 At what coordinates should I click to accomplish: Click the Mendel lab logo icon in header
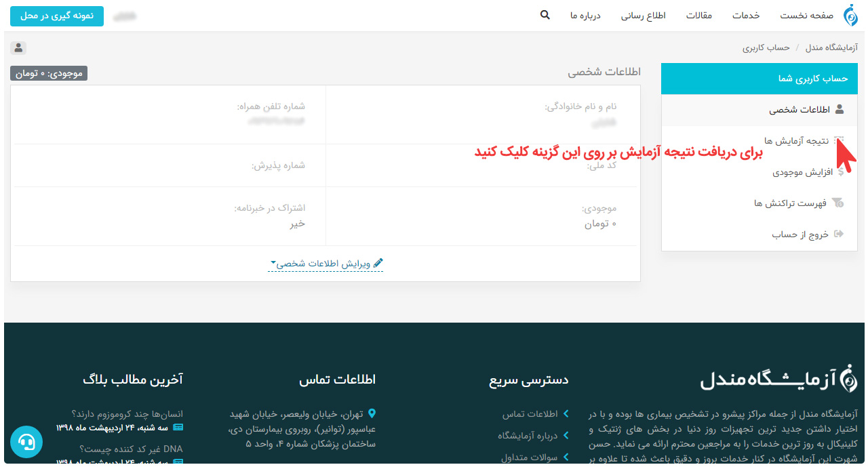tap(850, 16)
